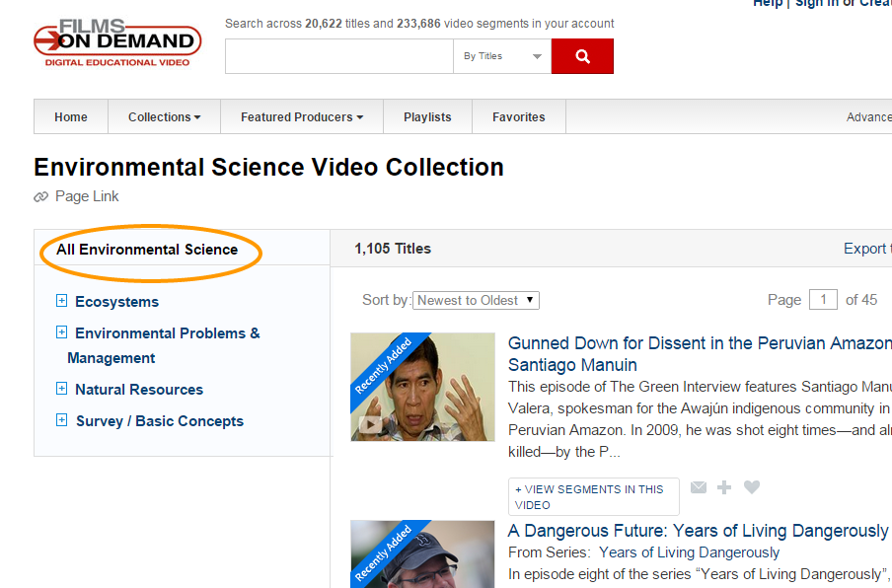Click the 'of 45' page total text

click(861, 300)
